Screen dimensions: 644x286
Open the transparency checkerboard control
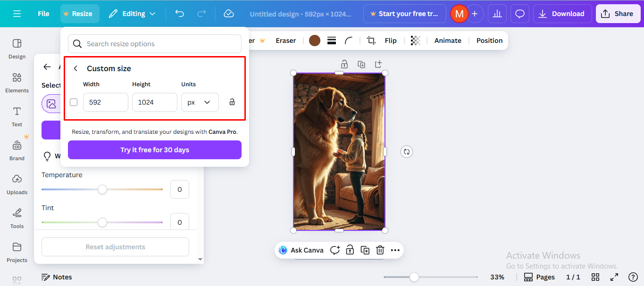click(x=415, y=41)
